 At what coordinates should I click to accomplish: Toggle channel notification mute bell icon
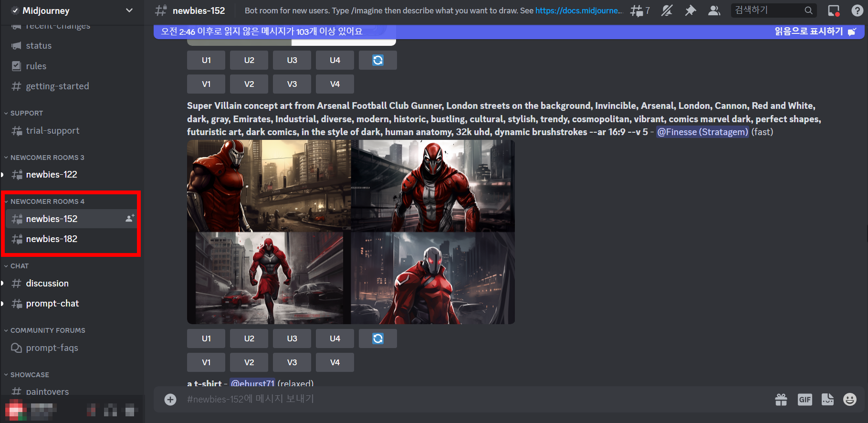(x=667, y=11)
